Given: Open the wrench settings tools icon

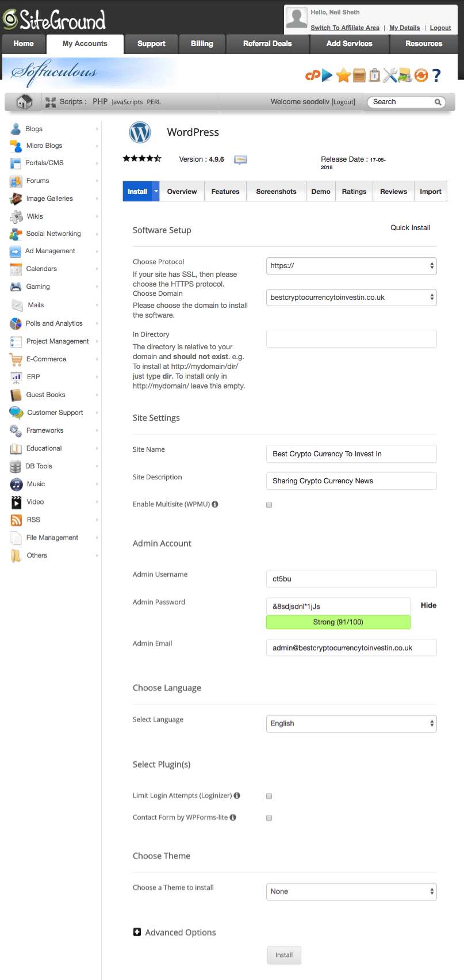Looking at the screenshot, I should tap(390, 75).
